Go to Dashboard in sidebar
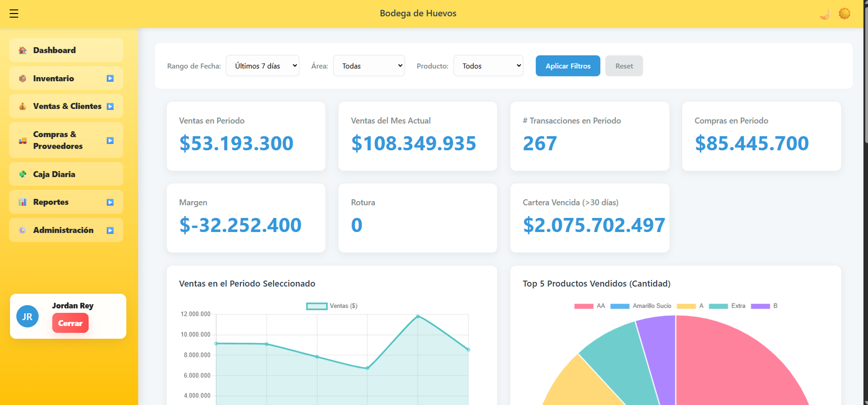Image resolution: width=868 pixels, height=405 pixels. [66, 50]
